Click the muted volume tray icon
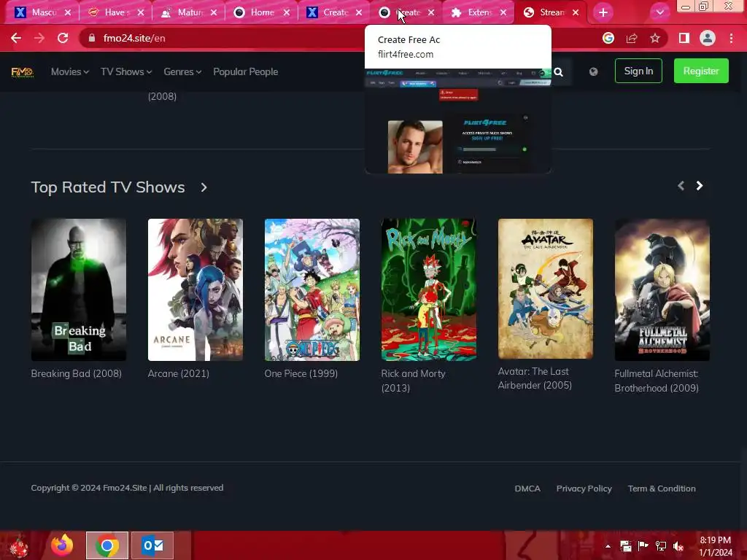Viewport: 747px width, 560px height. point(678,546)
